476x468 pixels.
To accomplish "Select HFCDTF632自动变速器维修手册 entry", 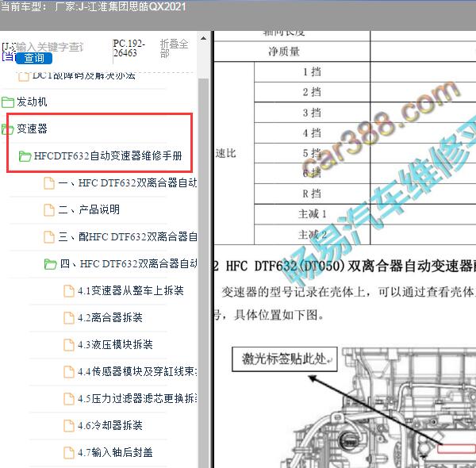I will point(108,155).
